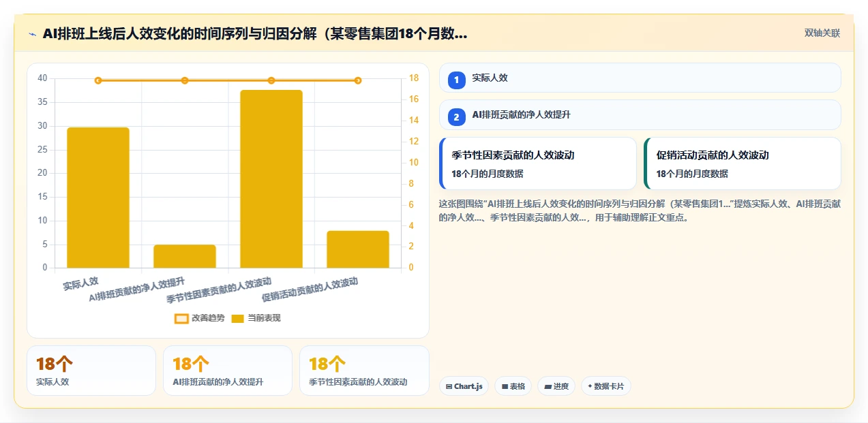The width and height of the screenshot is (868, 423).
Task: Click the 实际人效 bar in the chart
Action: (x=98, y=198)
